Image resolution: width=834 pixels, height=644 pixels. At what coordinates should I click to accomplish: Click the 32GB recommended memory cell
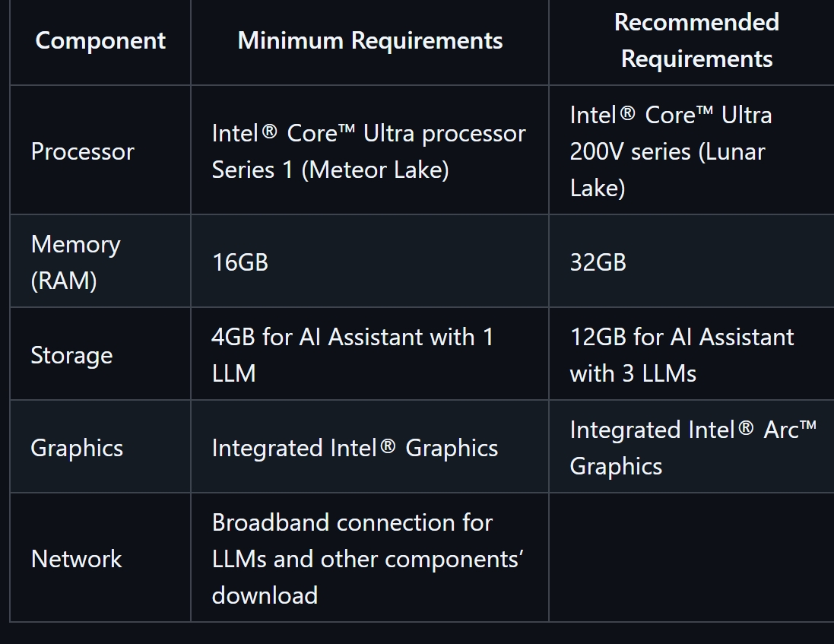pos(692,262)
